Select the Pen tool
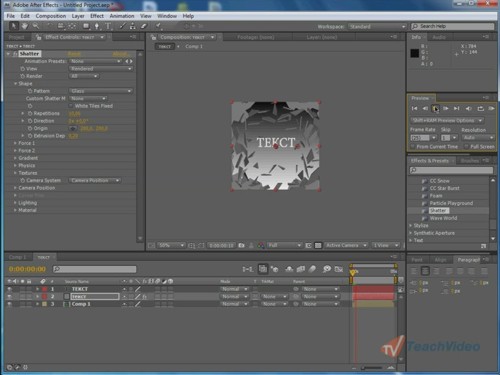The image size is (500, 375). pos(97,26)
